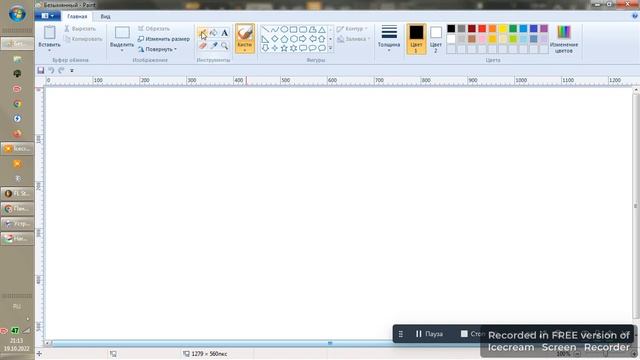Choose the gray color swatch in top row
640x360 pixels.
tap(461, 28)
